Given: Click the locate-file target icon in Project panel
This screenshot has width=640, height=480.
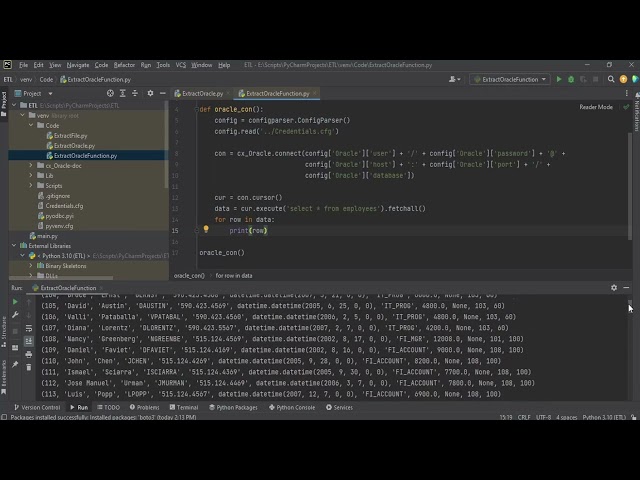Looking at the screenshot, I should tap(110, 93).
